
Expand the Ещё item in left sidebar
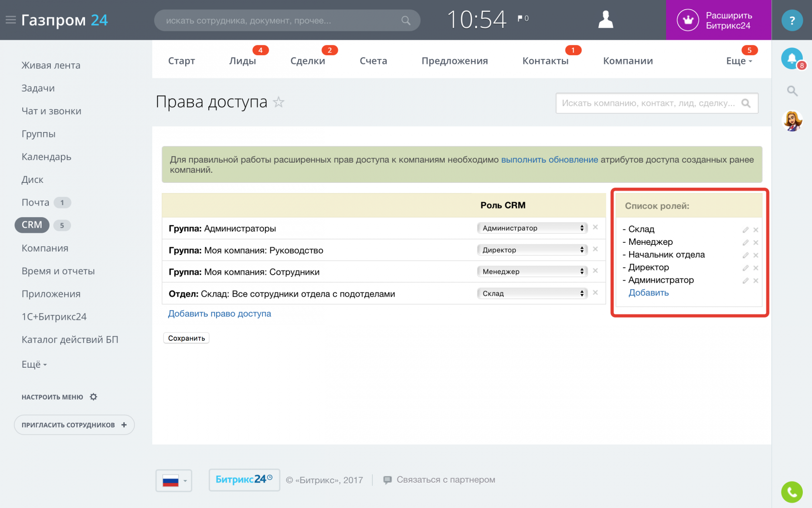34,364
